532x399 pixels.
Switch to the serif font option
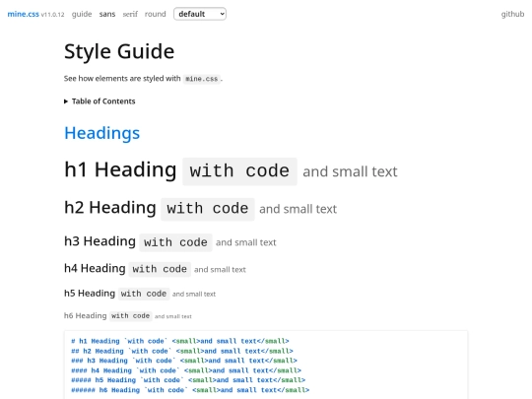pyautogui.click(x=130, y=14)
